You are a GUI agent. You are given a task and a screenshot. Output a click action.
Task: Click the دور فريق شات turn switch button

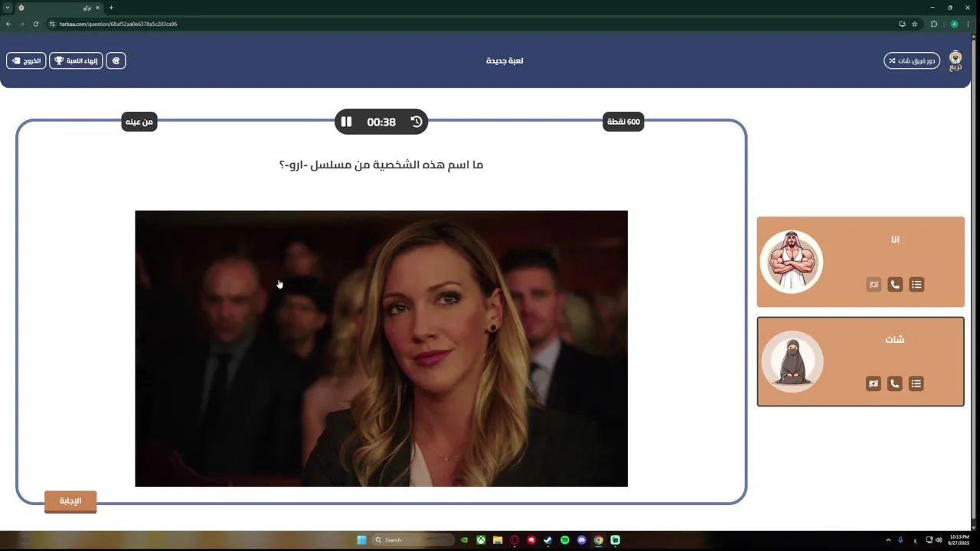point(912,60)
